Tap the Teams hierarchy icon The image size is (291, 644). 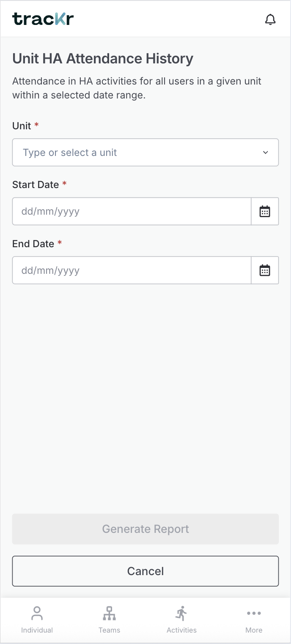109,613
